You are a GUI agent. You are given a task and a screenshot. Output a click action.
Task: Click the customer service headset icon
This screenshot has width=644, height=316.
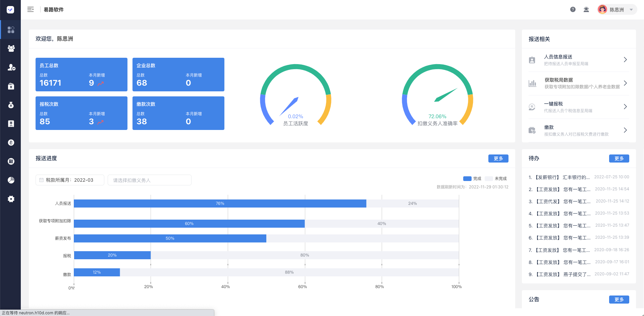586,9
